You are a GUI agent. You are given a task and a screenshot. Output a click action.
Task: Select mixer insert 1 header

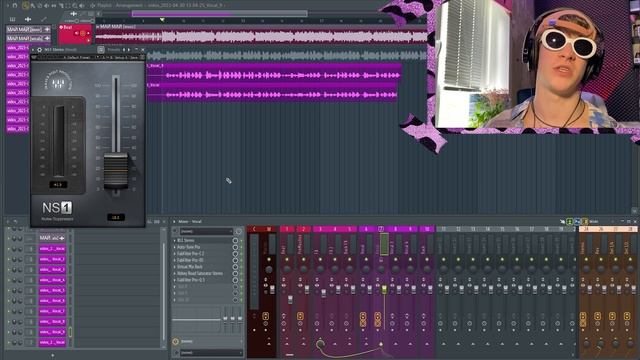point(287,229)
